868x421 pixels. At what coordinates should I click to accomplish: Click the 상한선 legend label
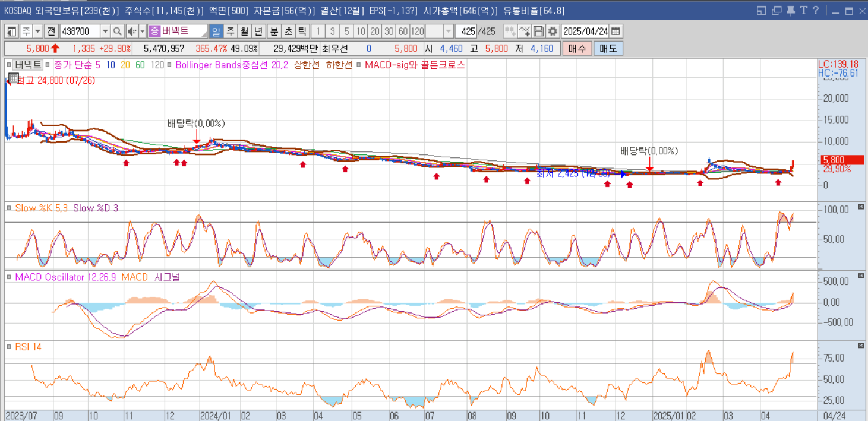pos(307,65)
